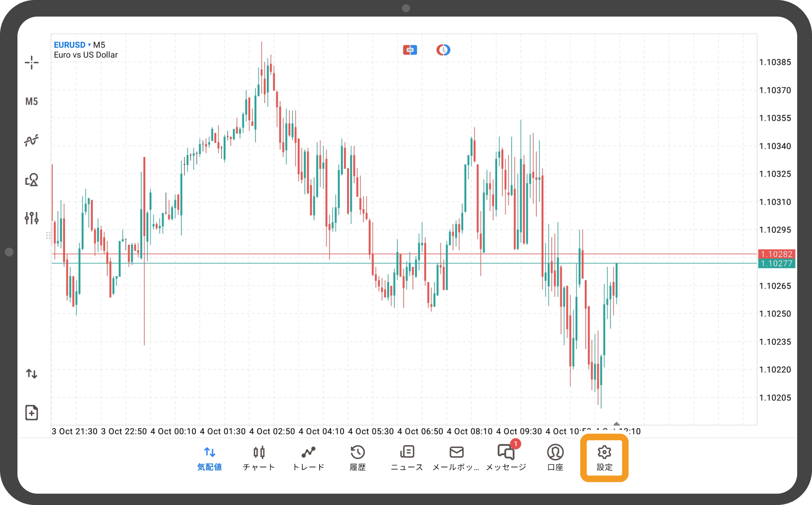Open メッセージ tab with notification badge

click(x=506, y=458)
